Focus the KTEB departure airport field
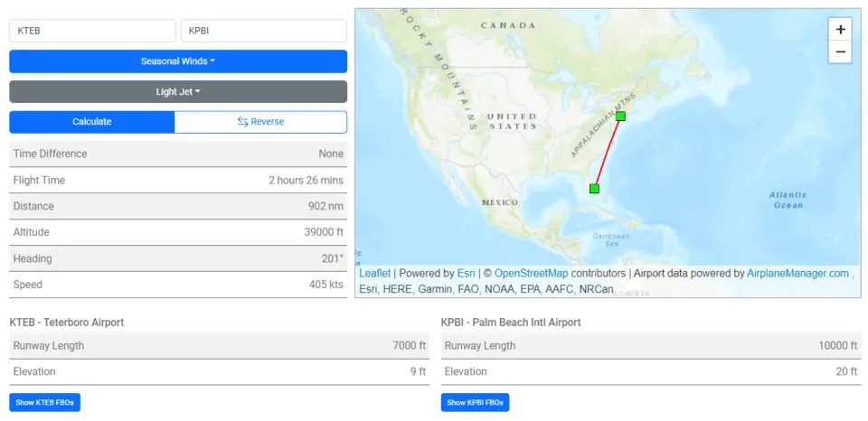This screenshot has width=868, height=421. [x=92, y=31]
